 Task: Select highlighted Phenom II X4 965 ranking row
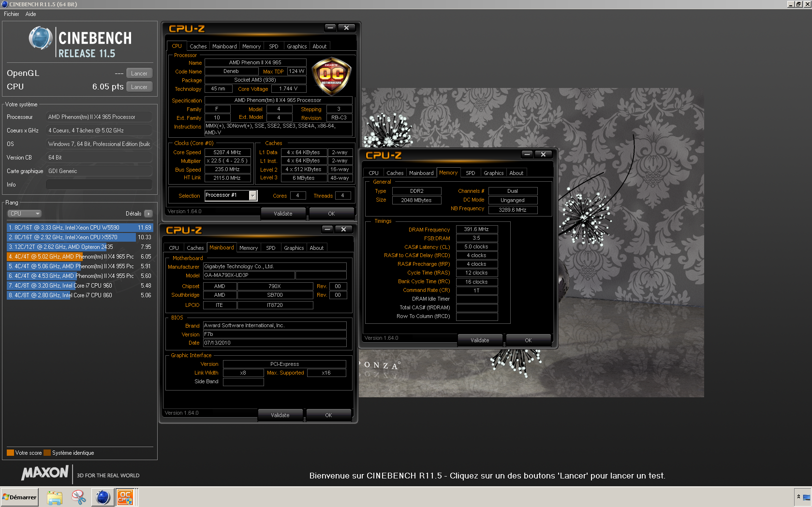click(80, 257)
